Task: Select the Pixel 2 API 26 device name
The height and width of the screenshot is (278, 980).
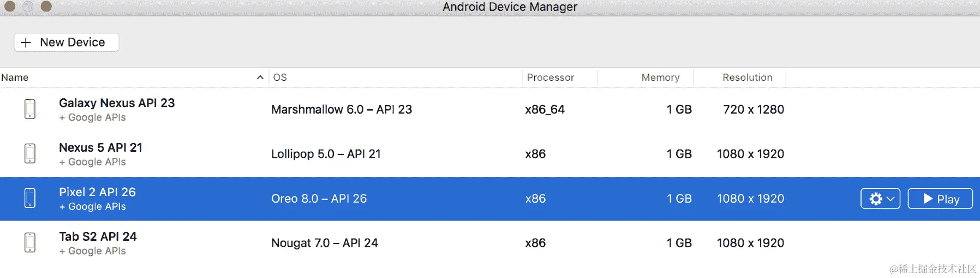Action: click(97, 192)
